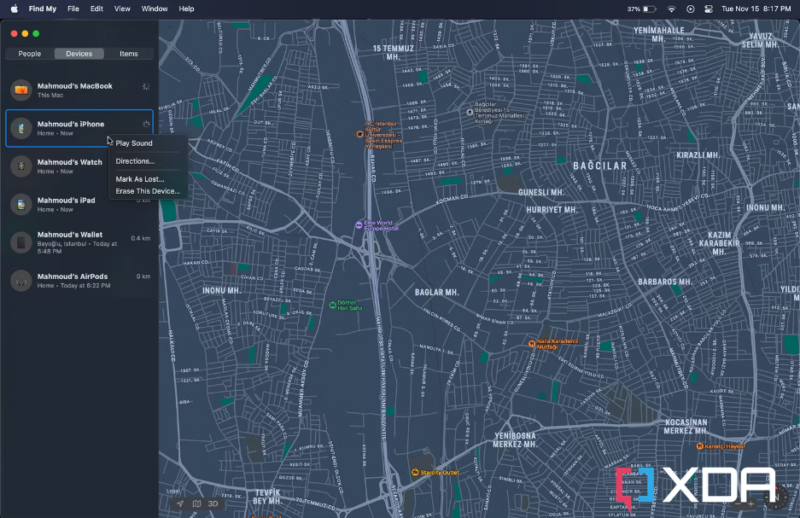The width and height of the screenshot is (800, 518).
Task: Click the Mahmoud's iPad device icon
Action: [21, 204]
